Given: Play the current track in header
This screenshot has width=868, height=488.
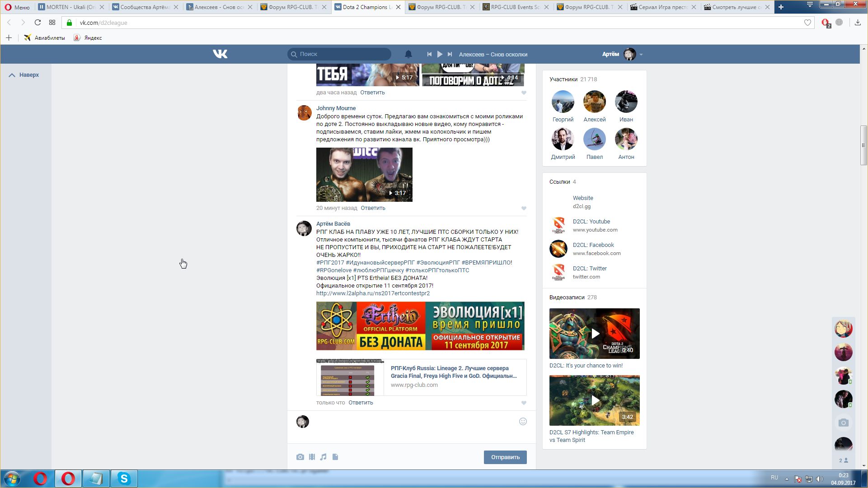Looking at the screenshot, I should tap(440, 54).
